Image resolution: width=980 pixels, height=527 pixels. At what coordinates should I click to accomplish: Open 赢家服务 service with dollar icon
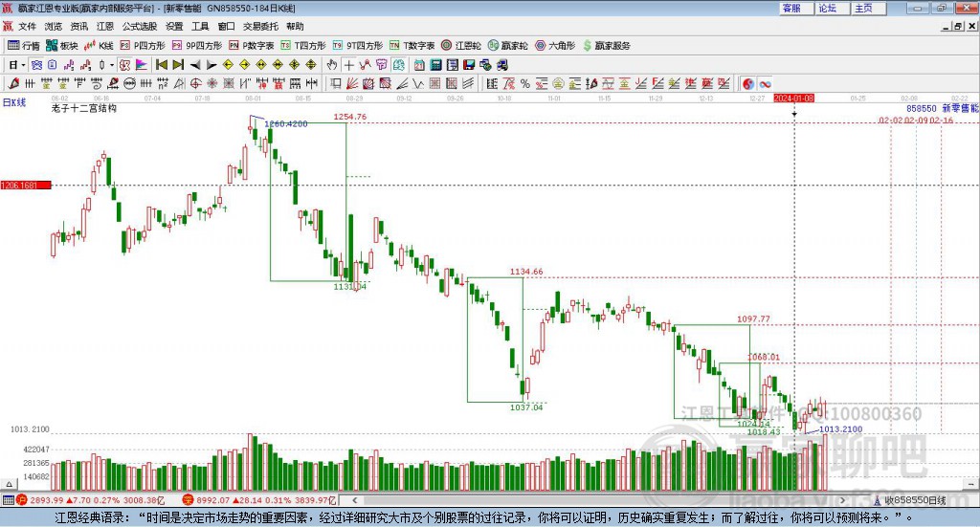606,46
